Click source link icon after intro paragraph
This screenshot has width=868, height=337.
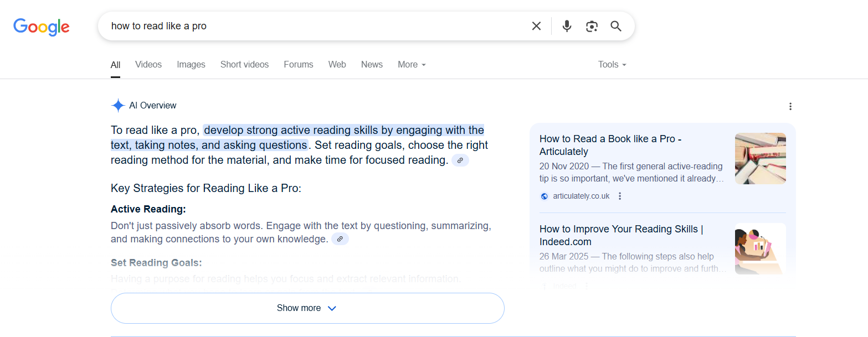tap(460, 160)
